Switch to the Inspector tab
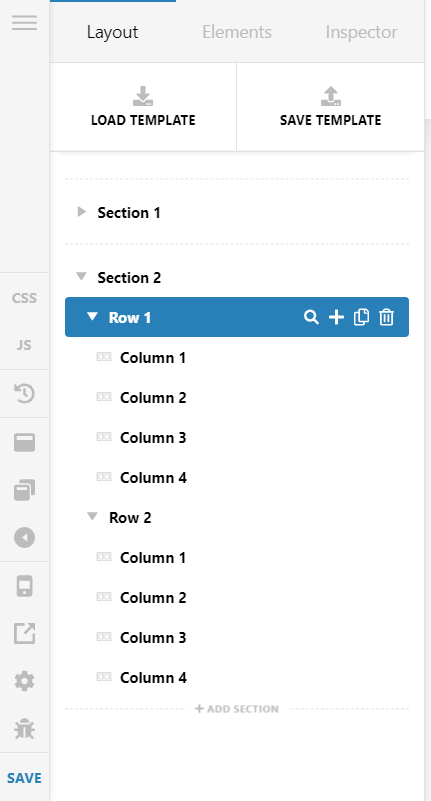Image resolution: width=431 pixels, height=801 pixels. (x=362, y=32)
